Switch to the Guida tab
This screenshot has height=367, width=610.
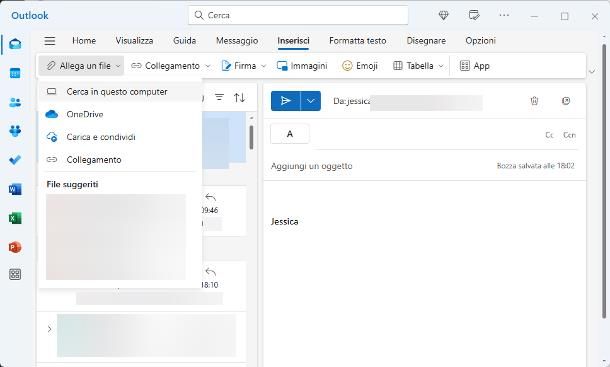(x=184, y=40)
